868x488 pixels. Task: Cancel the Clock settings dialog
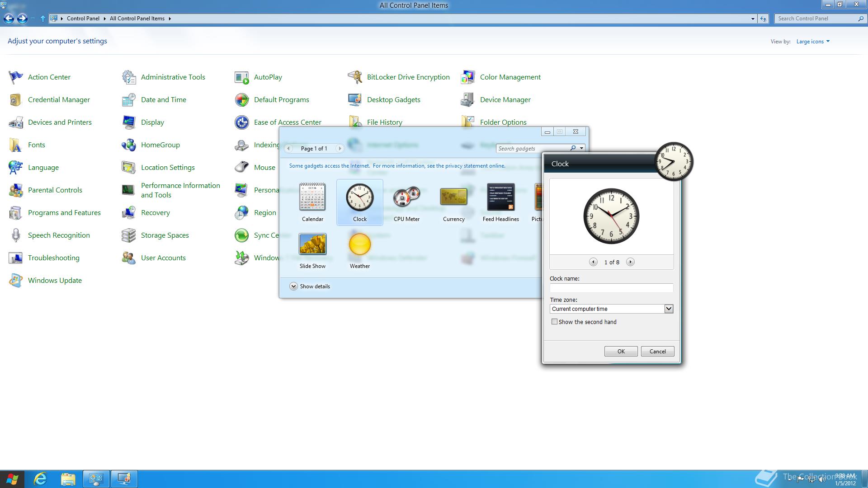(657, 352)
